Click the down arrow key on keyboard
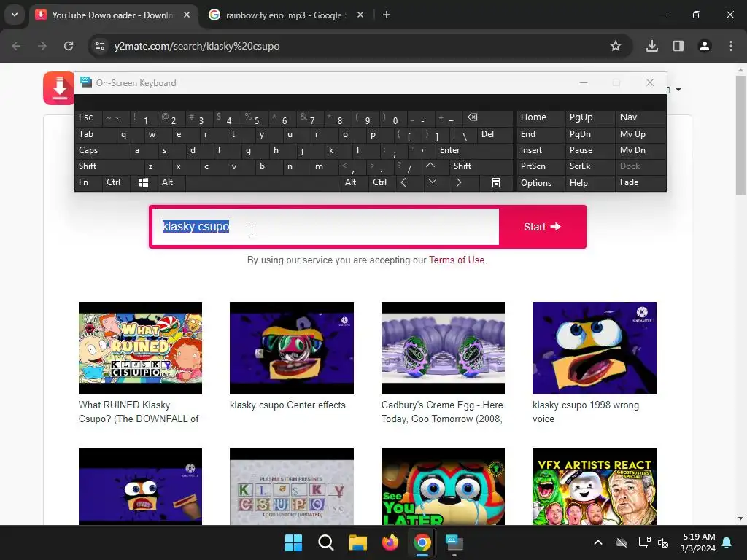Viewport: 747px width, 560px height. pos(432,182)
